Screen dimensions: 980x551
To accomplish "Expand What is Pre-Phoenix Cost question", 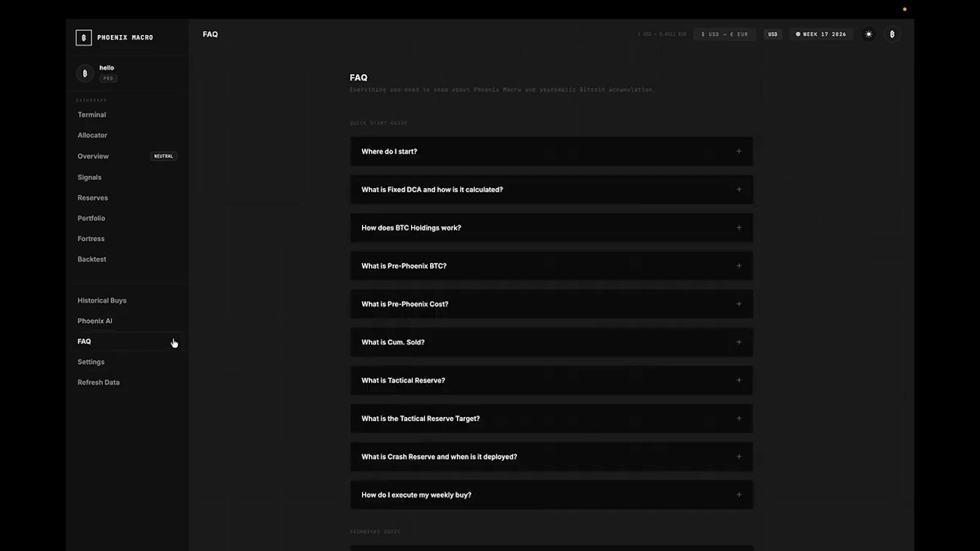I will point(551,304).
